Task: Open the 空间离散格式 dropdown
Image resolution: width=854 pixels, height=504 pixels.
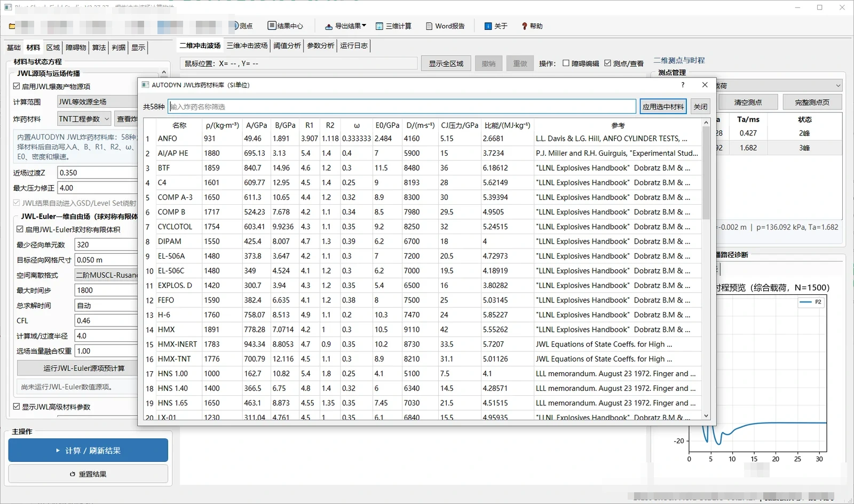Action: tap(106, 275)
